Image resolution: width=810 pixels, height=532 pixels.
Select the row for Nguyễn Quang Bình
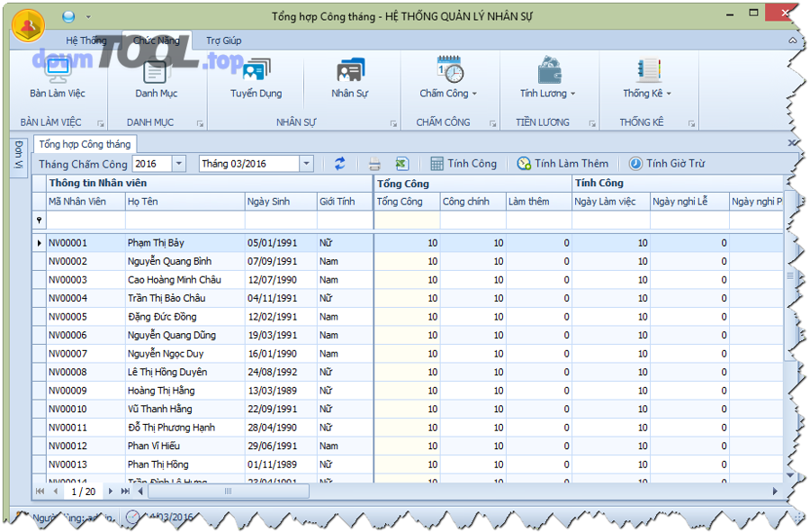point(169,261)
